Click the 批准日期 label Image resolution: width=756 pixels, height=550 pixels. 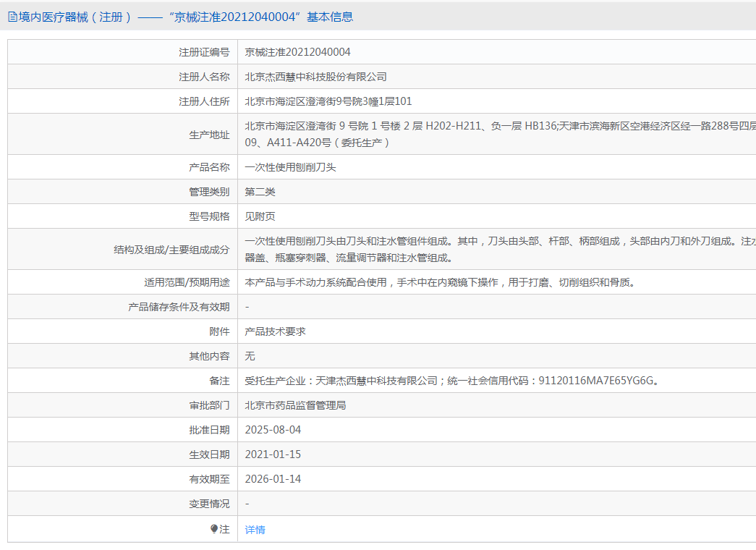[x=209, y=430]
